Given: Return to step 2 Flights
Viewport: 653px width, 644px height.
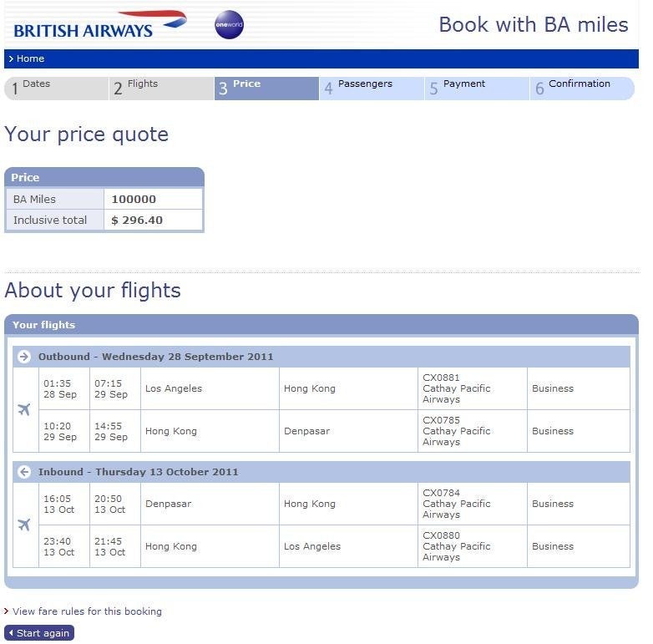Looking at the screenshot, I should 162,89.
